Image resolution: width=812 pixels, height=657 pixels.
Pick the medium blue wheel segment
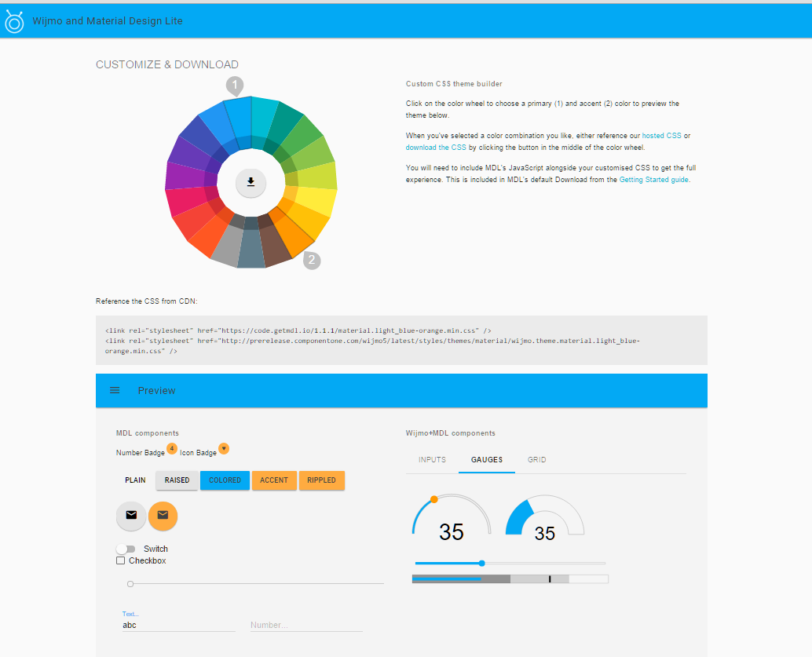coord(219,126)
